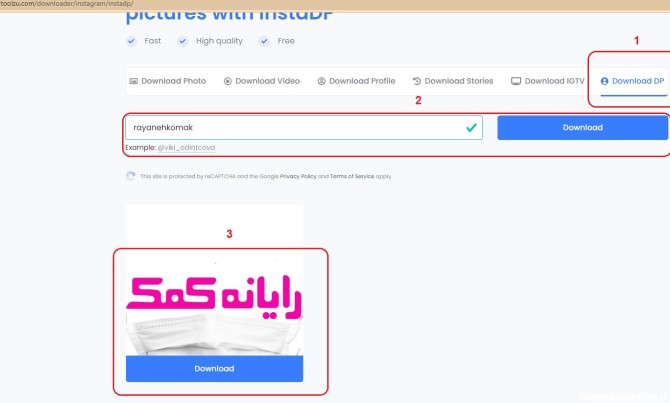Viewport: 670px width, 403px height.
Task: Select the Download DP tab label
Action: (638, 81)
